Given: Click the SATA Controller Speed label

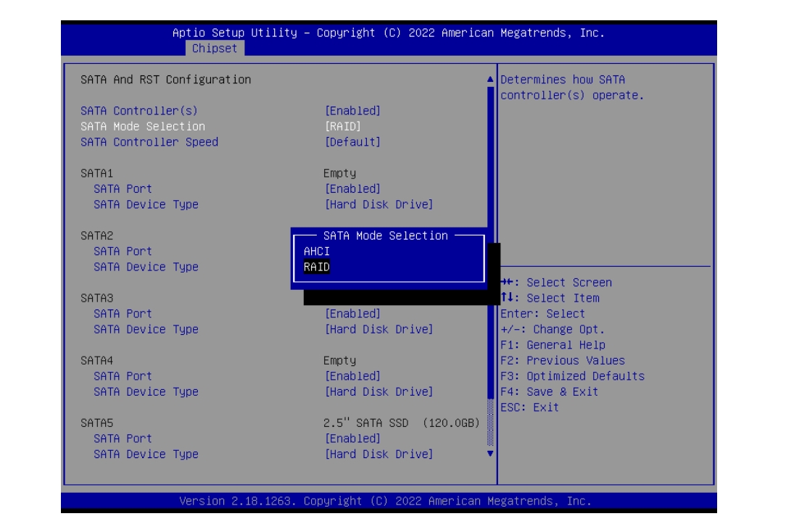Looking at the screenshot, I should coord(149,142).
